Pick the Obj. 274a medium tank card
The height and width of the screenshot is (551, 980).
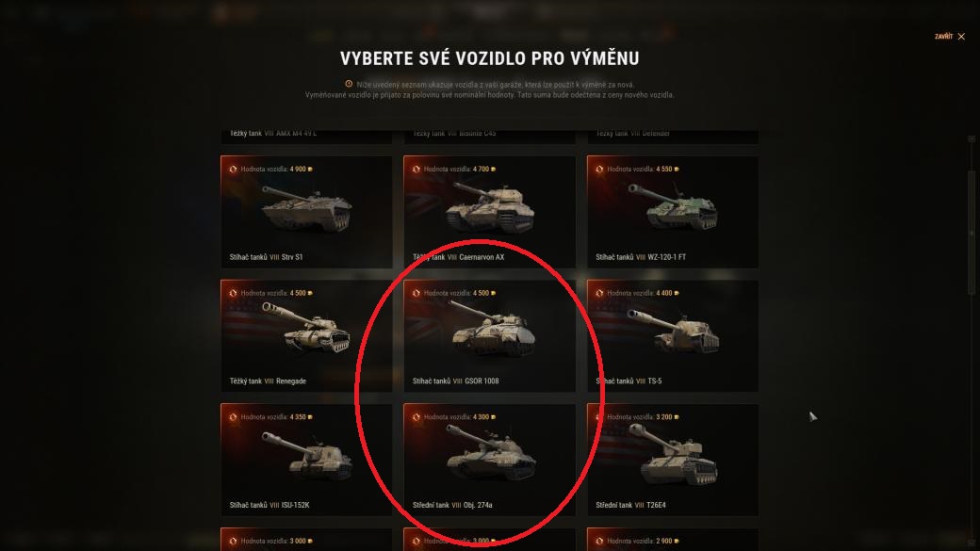pyautogui.click(x=489, y=460)
